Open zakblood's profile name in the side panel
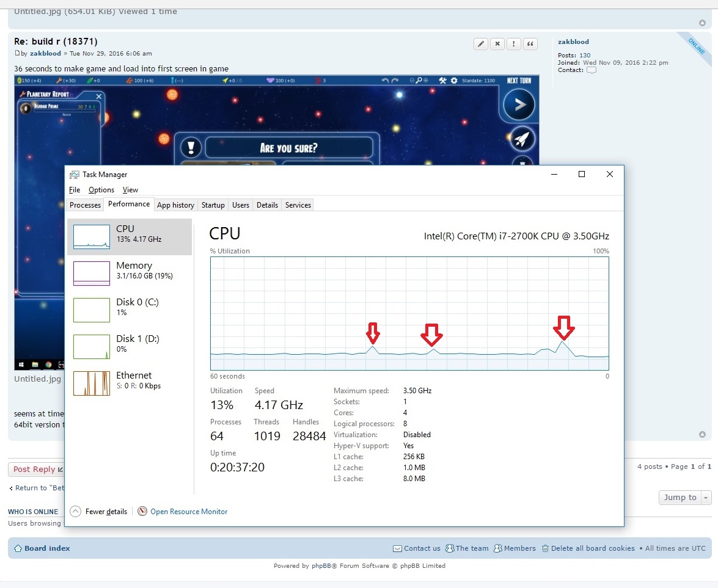This screenshot has height=588, width=718. click(573, 42)
